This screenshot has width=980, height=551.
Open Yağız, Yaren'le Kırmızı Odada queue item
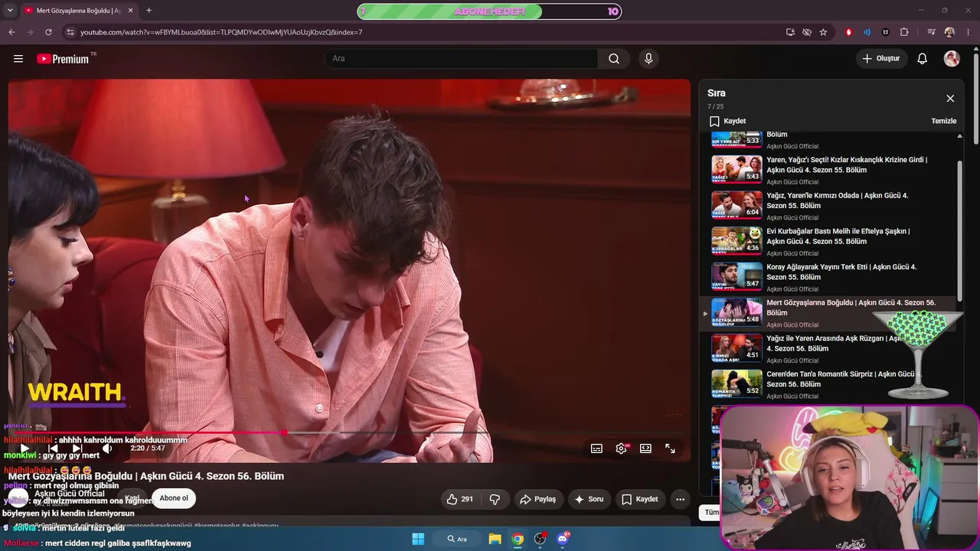(838, 201)
